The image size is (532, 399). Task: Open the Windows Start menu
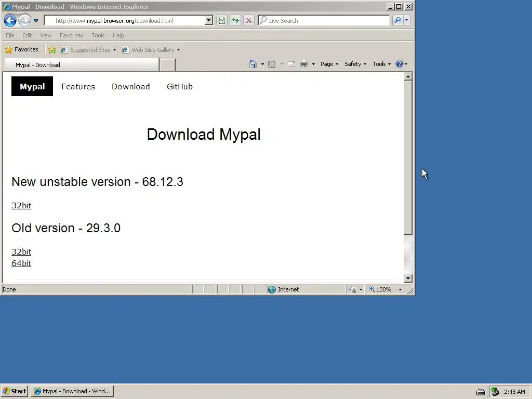[x=14, y=391]
